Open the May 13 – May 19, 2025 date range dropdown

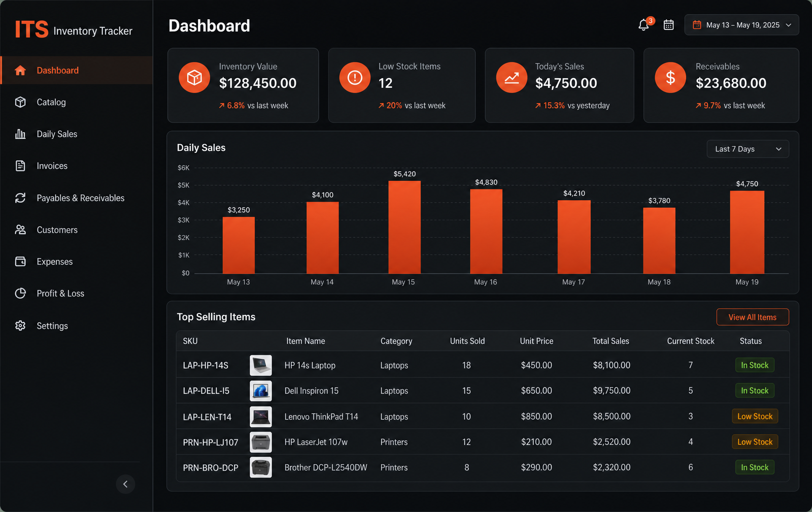pos(741,25)
